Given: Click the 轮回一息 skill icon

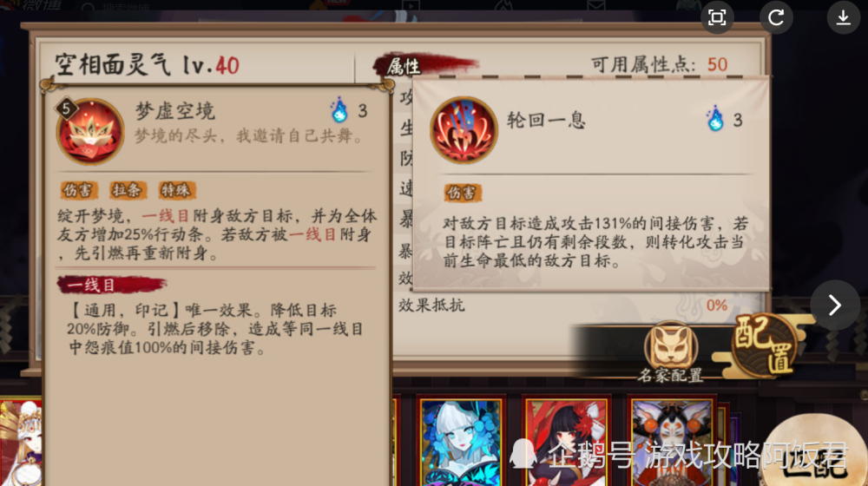Looking at the screenshot, I should 464,130.
